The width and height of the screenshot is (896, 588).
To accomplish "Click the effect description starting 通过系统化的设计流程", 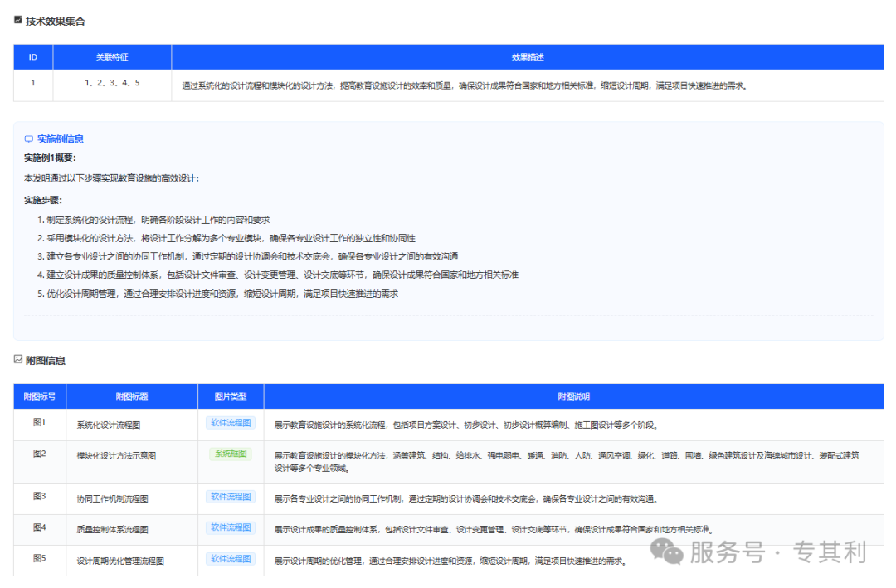I will pos(465,85).
